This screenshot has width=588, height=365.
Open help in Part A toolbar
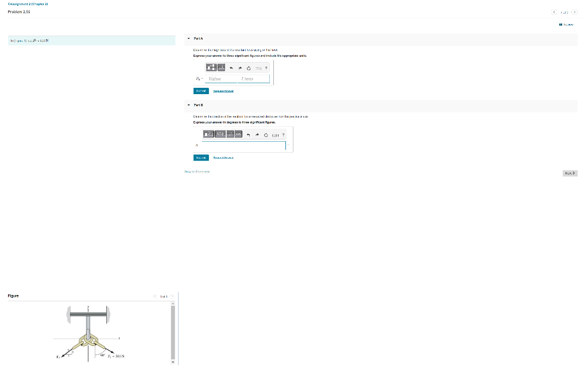(266, 68)
